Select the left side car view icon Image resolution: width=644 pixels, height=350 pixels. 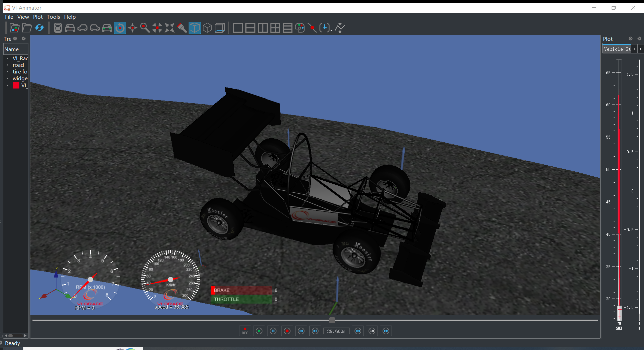(x=82, y=28)
